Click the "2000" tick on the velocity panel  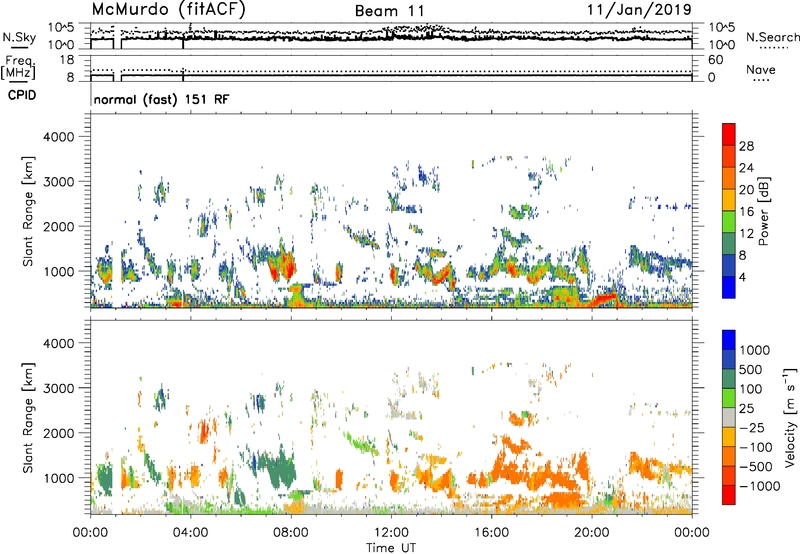click(x=58, y=433)
